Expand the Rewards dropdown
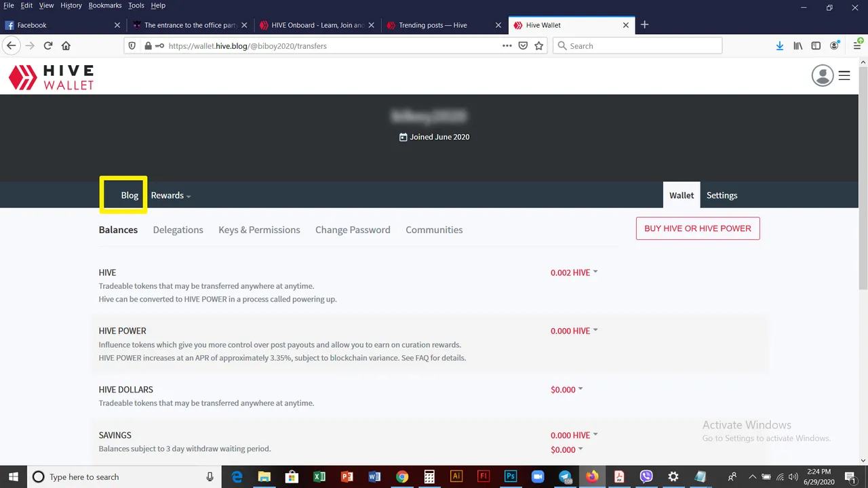868x488 pixels. coord(171,195)
